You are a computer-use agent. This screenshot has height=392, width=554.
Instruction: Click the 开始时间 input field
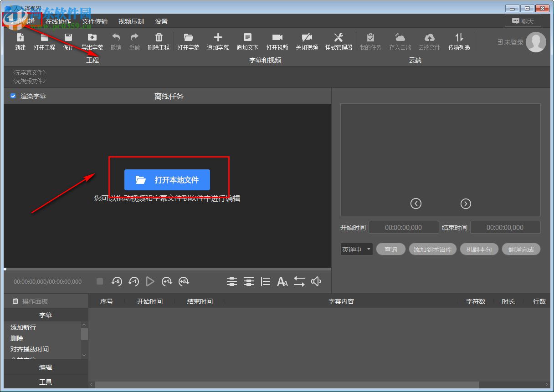403,227
